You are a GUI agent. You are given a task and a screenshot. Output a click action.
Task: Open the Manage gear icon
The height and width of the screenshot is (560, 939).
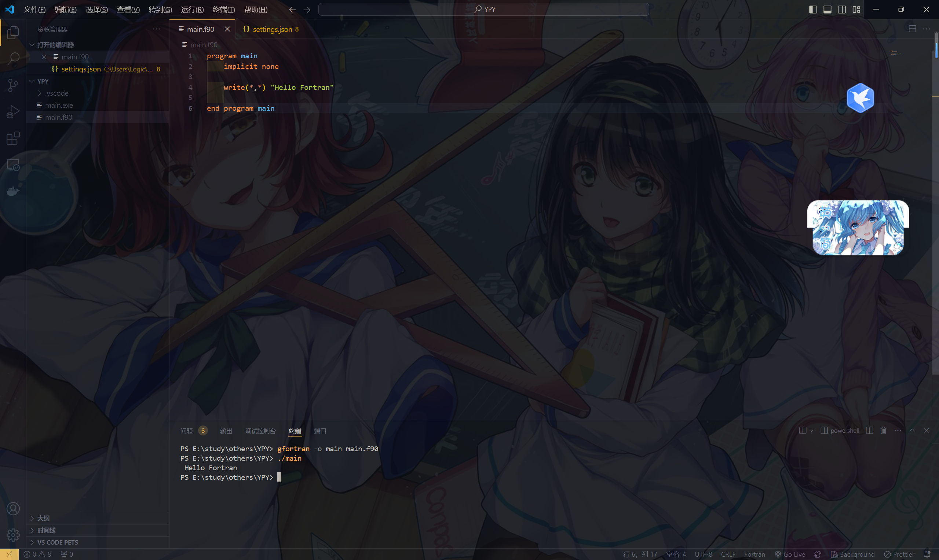[13, 535]
